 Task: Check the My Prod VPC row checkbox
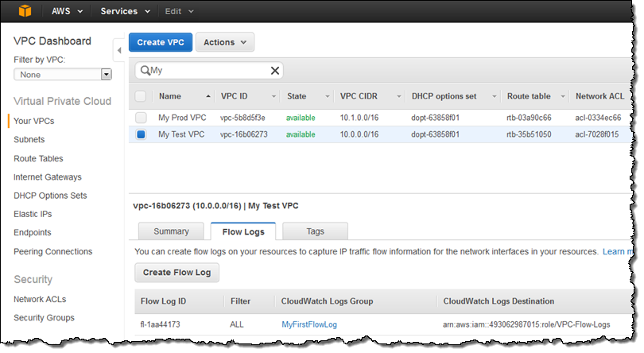141,118
